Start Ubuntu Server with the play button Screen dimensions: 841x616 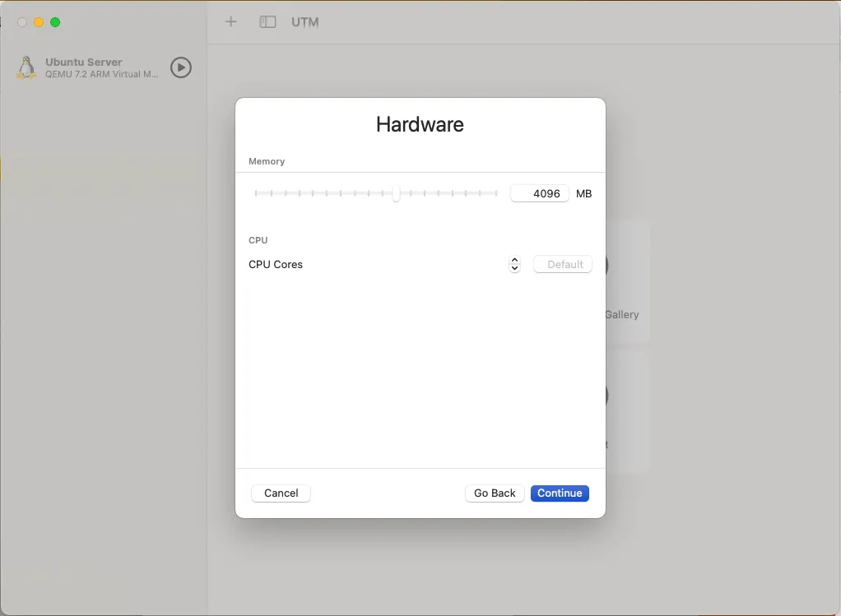(x=181, y=67)
